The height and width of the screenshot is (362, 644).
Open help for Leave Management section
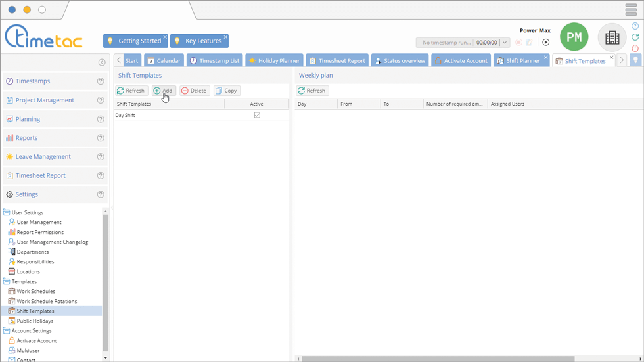(x=101, y=157)
